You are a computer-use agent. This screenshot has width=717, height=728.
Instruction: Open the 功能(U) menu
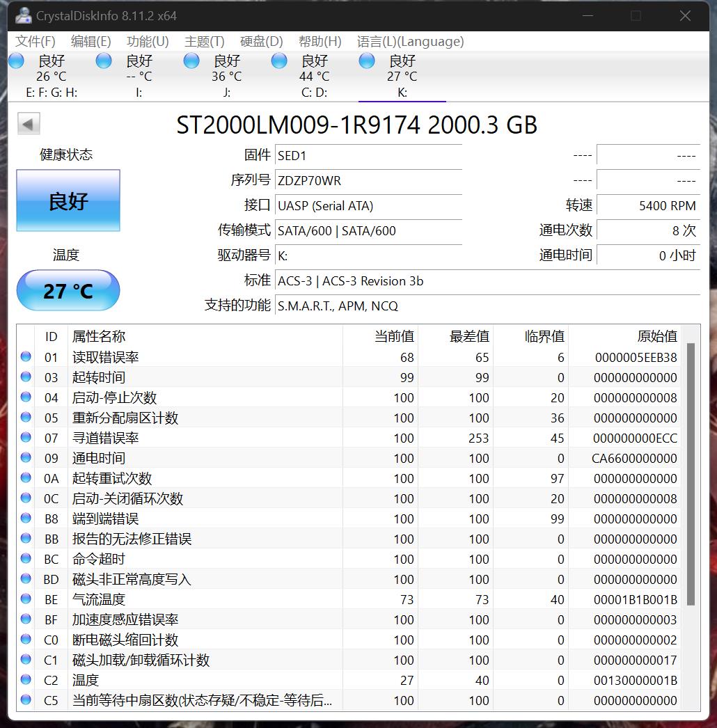147,41
